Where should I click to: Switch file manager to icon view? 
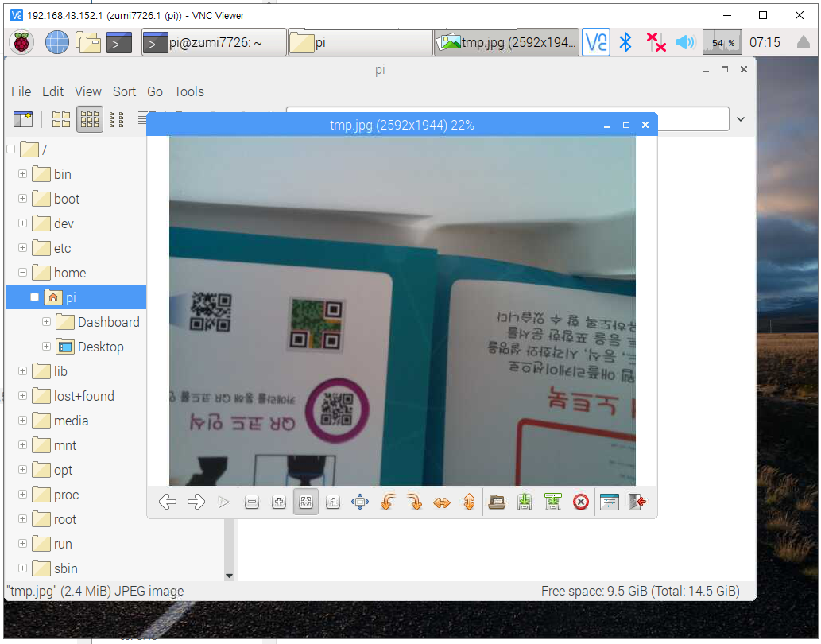(x=61, y=119)
